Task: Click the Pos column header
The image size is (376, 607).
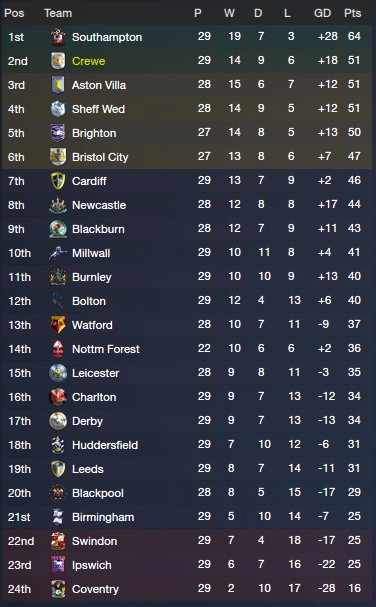Action: (x=14, y=13)
